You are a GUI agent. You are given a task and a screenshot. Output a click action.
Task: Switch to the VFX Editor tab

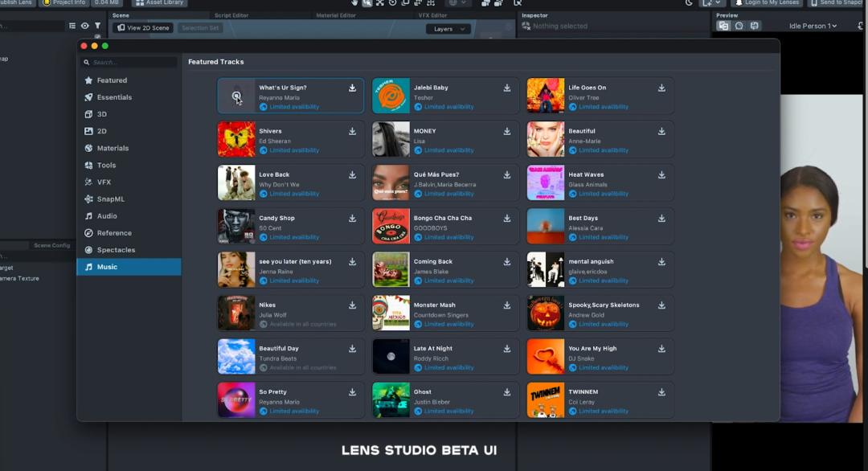(x=432, y=15)
